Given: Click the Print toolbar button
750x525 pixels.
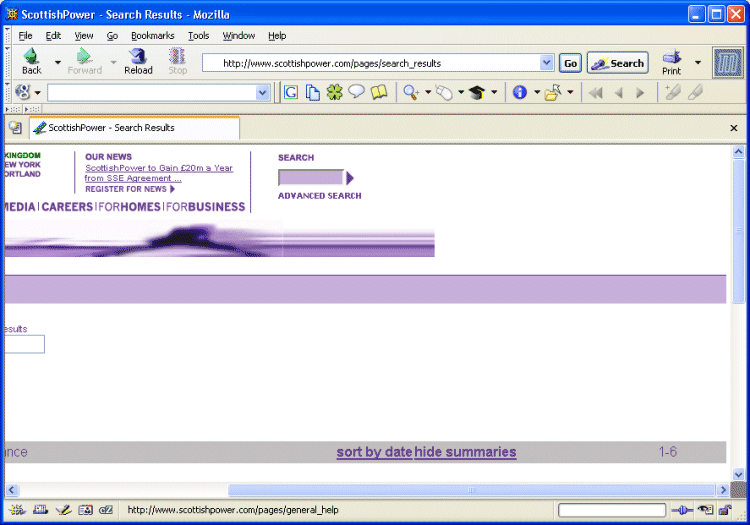Looking at the screenshot, I should pyautogui.click(x=672, y=62).
